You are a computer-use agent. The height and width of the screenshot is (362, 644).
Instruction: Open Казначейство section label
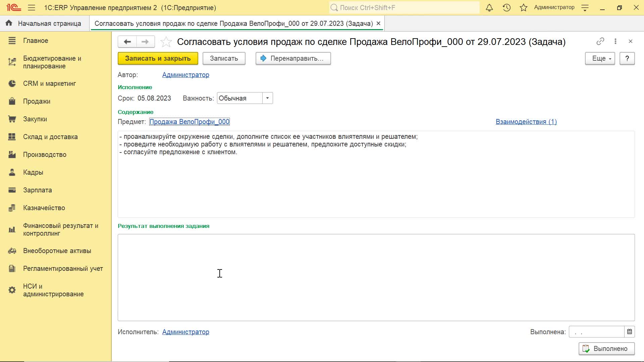coord(44,208)
